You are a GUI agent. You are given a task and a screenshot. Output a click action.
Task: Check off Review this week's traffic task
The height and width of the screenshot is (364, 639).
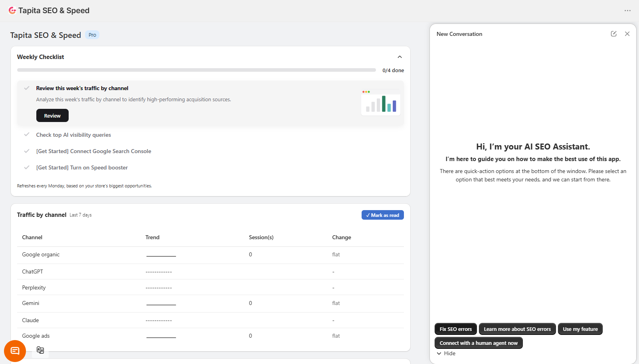pos(27,88)
